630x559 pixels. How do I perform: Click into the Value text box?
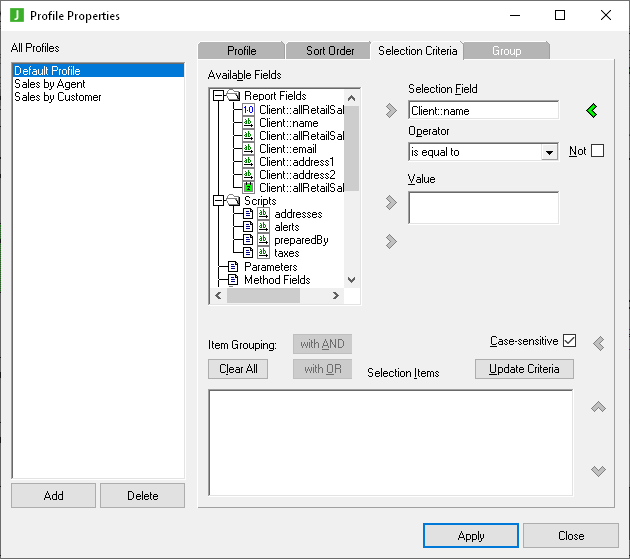pos(483,208)
